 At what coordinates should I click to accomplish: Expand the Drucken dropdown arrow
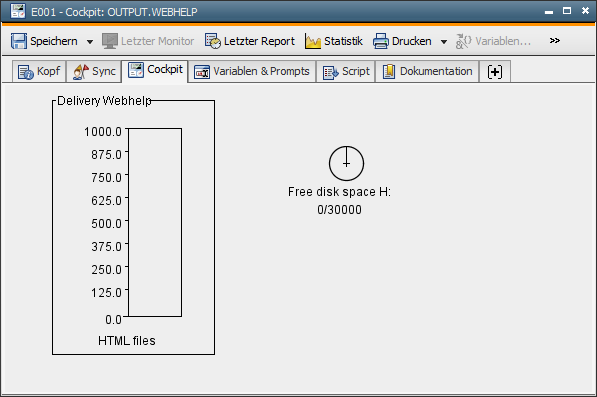click(x=444, y=42)
